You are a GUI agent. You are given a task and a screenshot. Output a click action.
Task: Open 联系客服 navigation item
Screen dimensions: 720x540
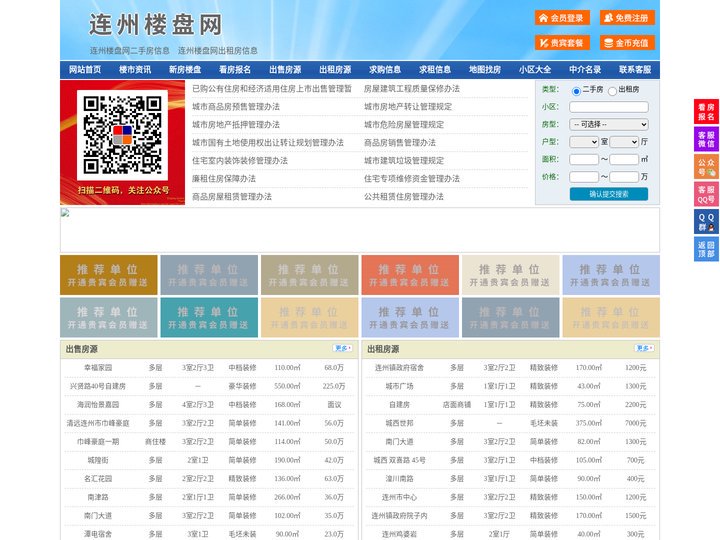[635, 70]
